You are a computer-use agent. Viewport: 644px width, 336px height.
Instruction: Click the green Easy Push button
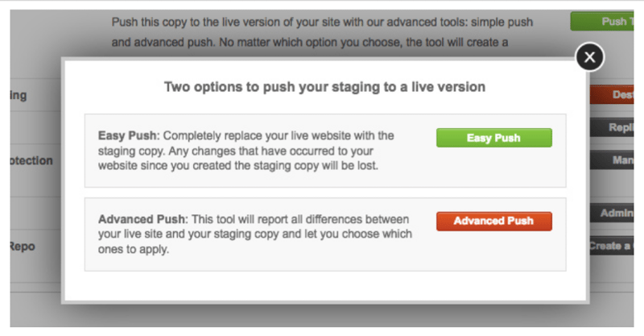[x=493, y=138]
